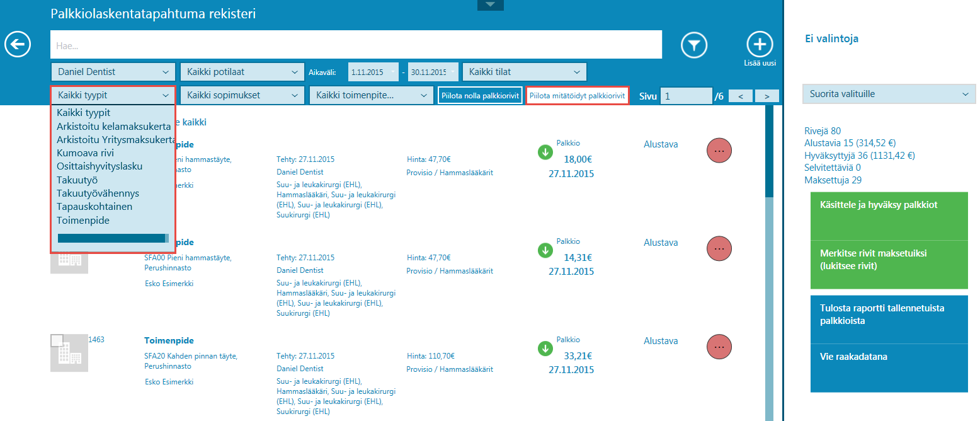Click the horizontal scrollbar in the type dropdown list
The image size is (980, 421).
click(x=113, y=238)
